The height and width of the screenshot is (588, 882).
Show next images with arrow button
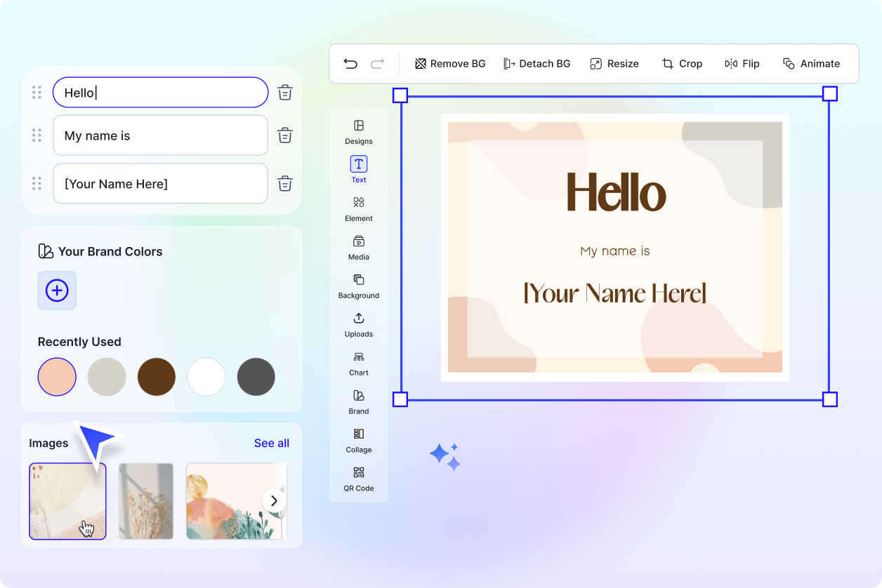[x=275, y=501]
